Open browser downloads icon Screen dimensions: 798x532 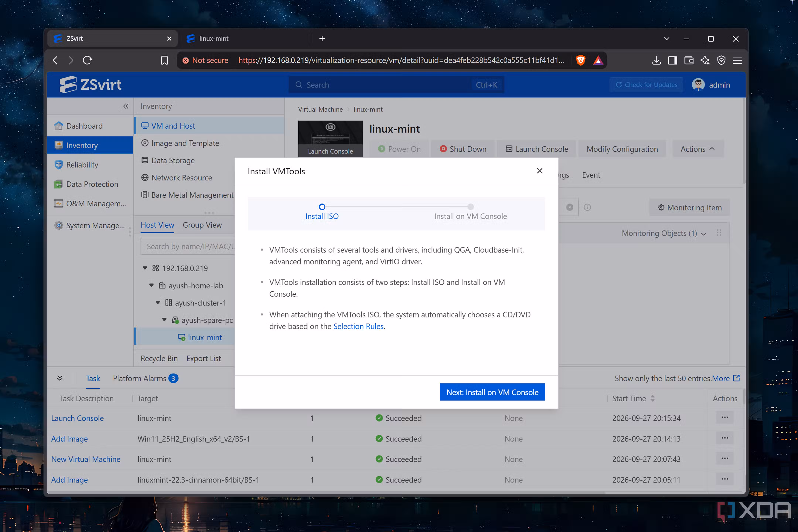[656, 60]
